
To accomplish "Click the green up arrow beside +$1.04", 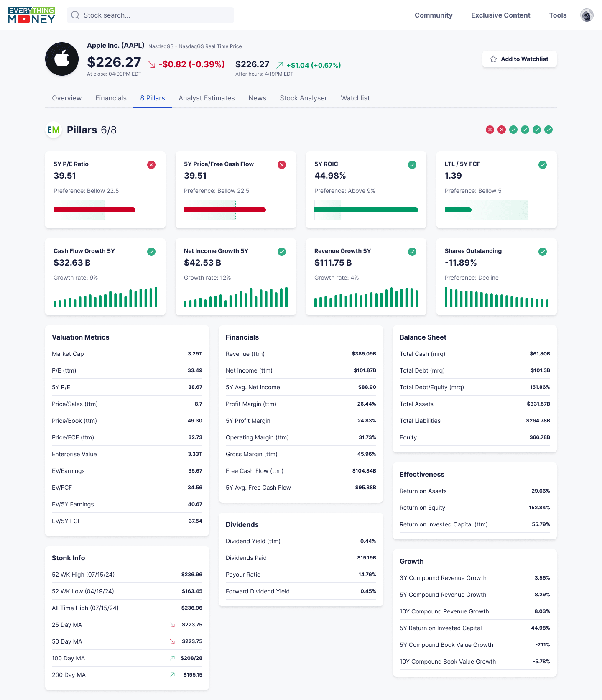I will coord(280,65).
